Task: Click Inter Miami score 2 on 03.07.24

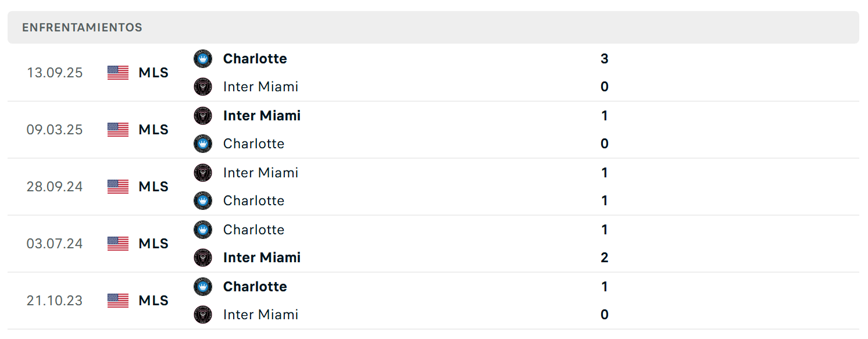Action: tap(605, 258)
